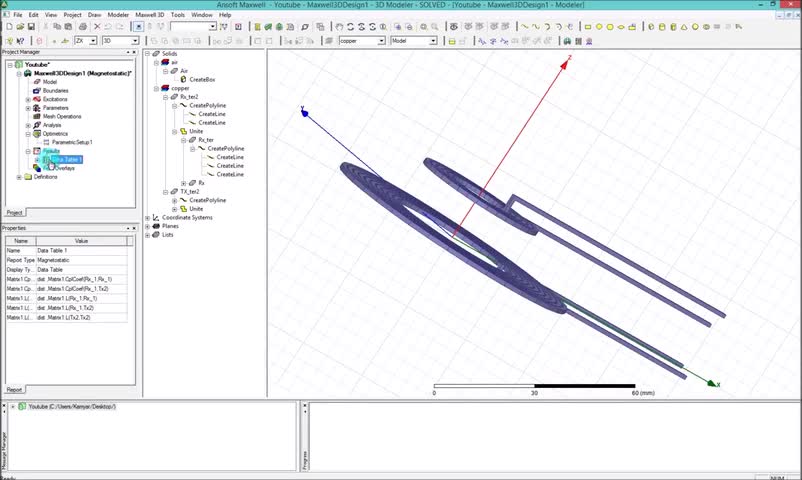The width and height of the screenshot is (802, 480).
Task: Open the Draw menu
Action: click(95, 15)
